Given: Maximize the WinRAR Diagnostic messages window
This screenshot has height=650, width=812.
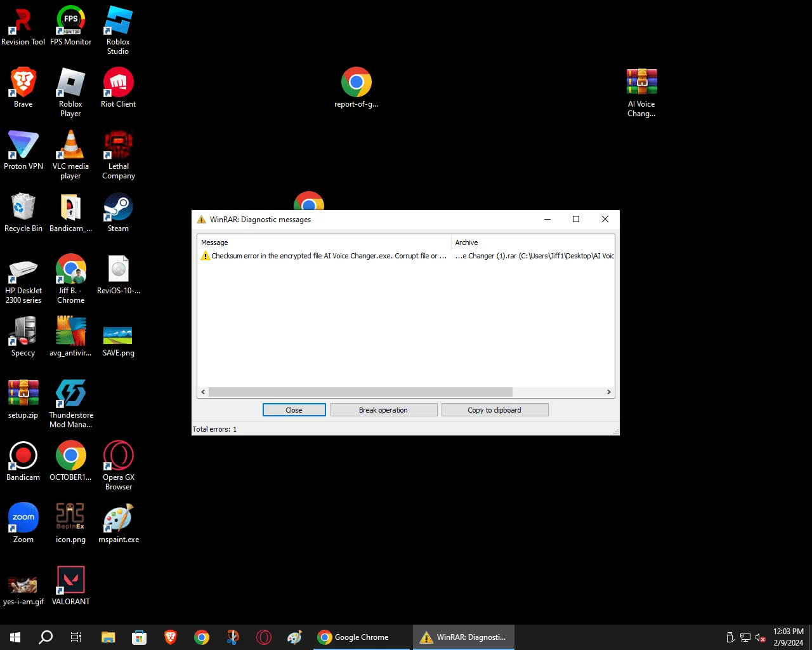Looking at the screenshot, I should point(576,219).
